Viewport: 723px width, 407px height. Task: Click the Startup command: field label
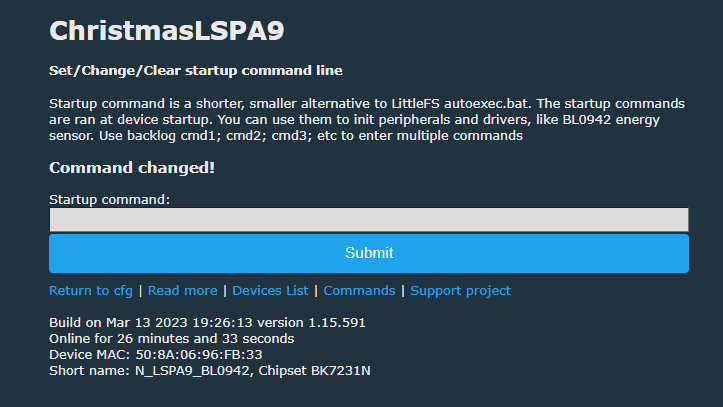point(109,200)
